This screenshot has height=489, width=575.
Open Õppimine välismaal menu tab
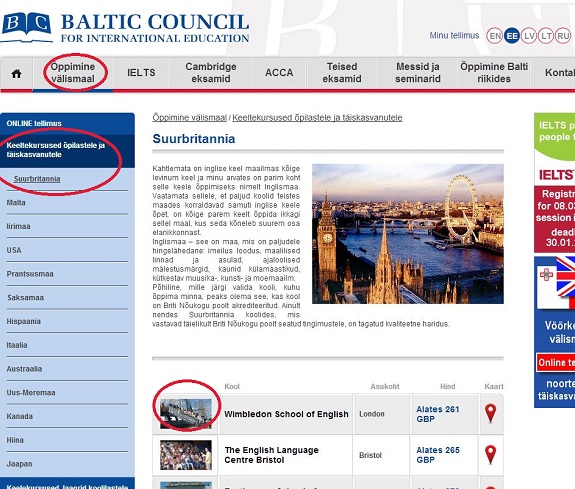coord(73,73)
